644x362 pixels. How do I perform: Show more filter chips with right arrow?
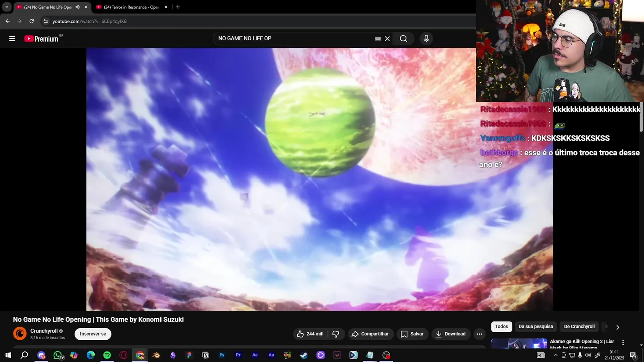[618, 327]
